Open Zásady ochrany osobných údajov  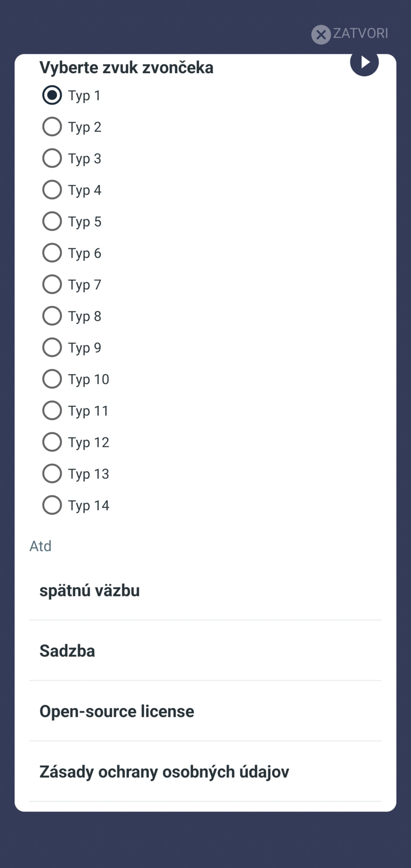point(205,771)
